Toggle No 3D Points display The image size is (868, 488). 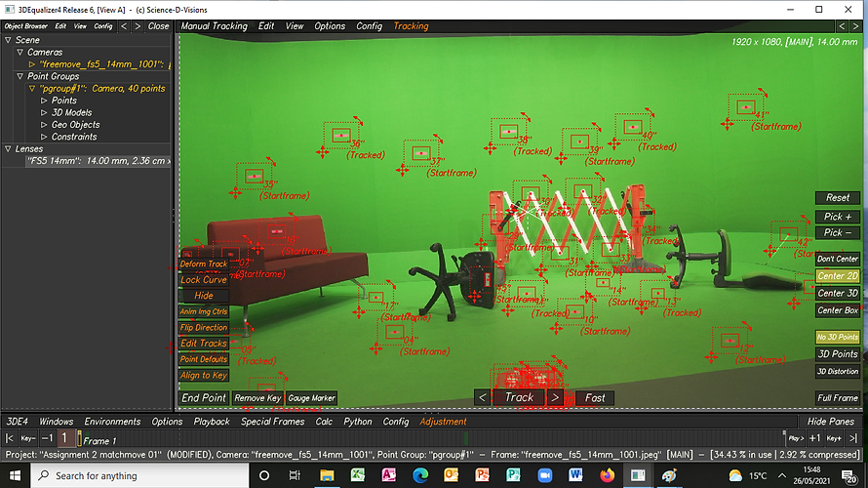[x=838, y=337]
